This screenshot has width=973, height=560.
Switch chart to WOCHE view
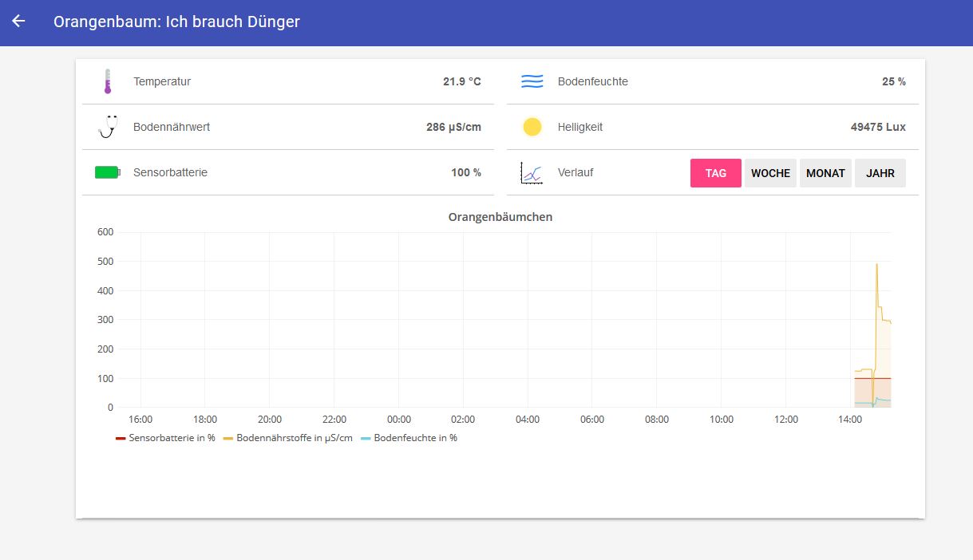[770, 173]
